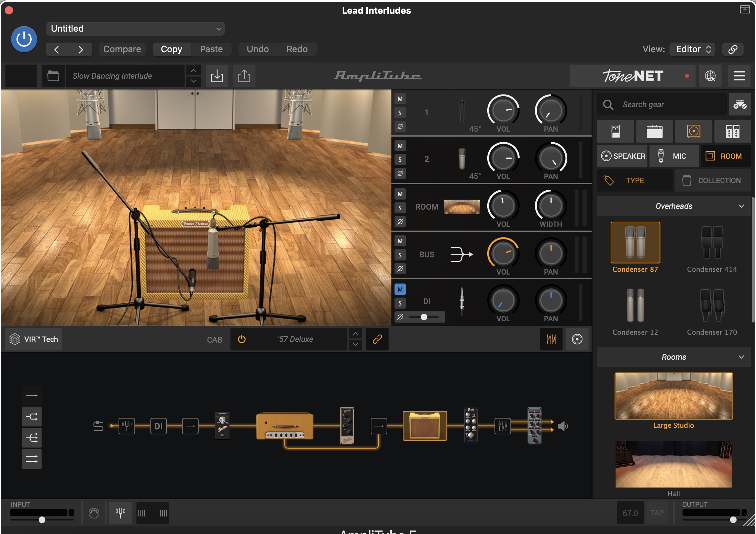
Task: Open the speaker selection view
Action: click(577, 339)
